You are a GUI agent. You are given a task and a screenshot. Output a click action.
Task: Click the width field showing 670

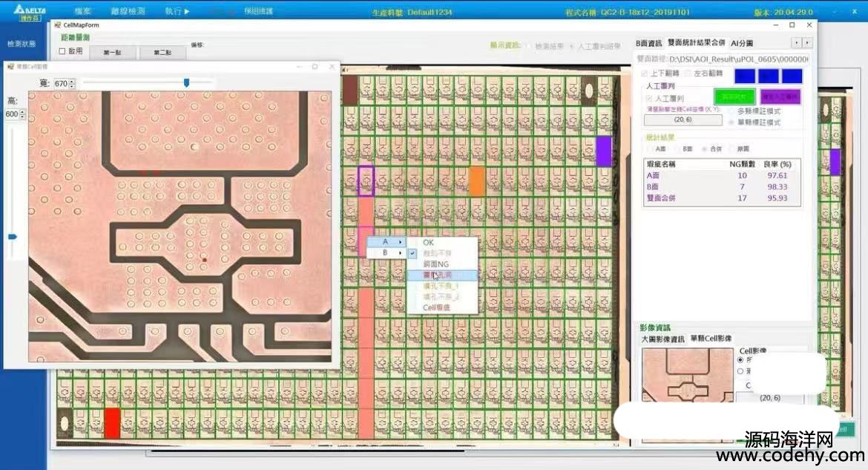[61, 84]
